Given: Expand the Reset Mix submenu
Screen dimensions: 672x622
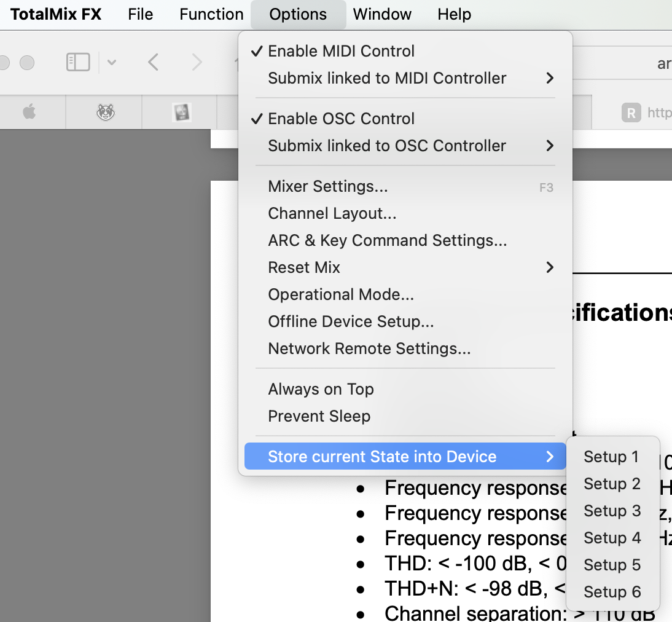Looking at the screenshot, I should [405, 267].
